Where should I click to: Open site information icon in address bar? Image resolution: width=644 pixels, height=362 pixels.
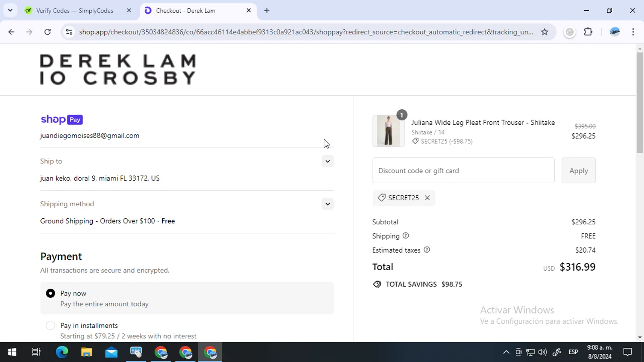click(x=69, y=32)
